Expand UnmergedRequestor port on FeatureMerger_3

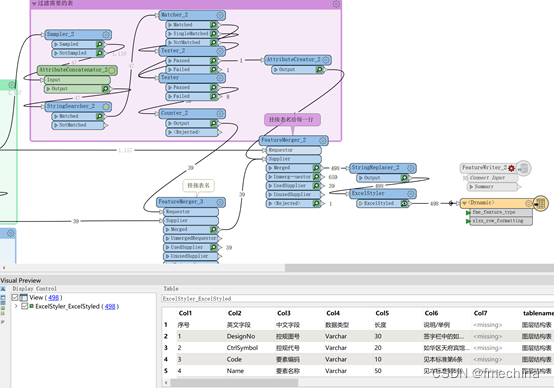point(167,239)
